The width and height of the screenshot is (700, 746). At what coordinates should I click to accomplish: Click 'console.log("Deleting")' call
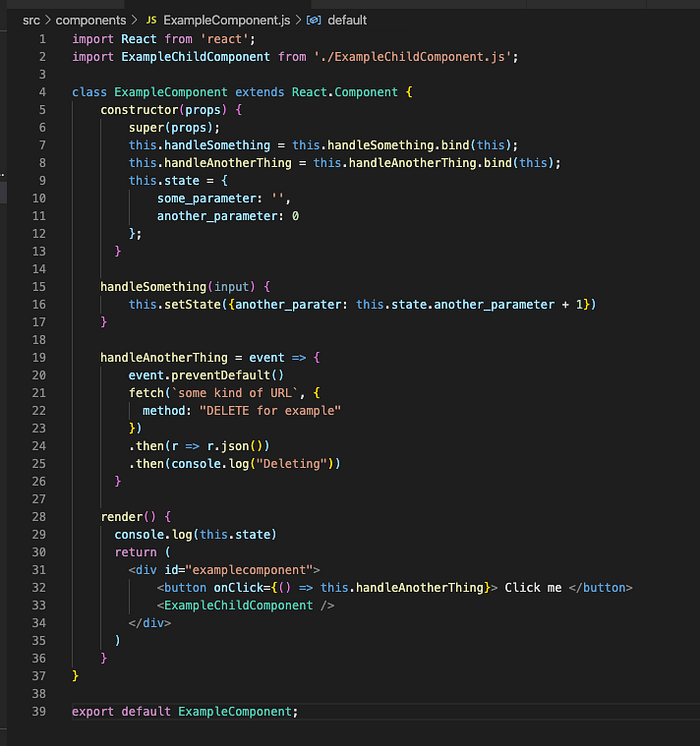253,464
